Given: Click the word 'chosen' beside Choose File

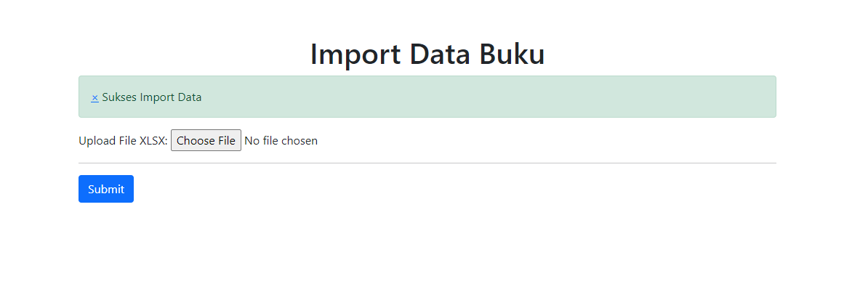Looking at the screenshot, I should point(299,140).
